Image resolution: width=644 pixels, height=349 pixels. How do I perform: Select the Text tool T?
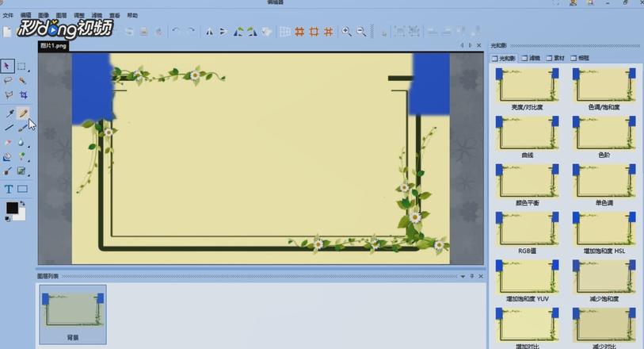coord(8,189)
